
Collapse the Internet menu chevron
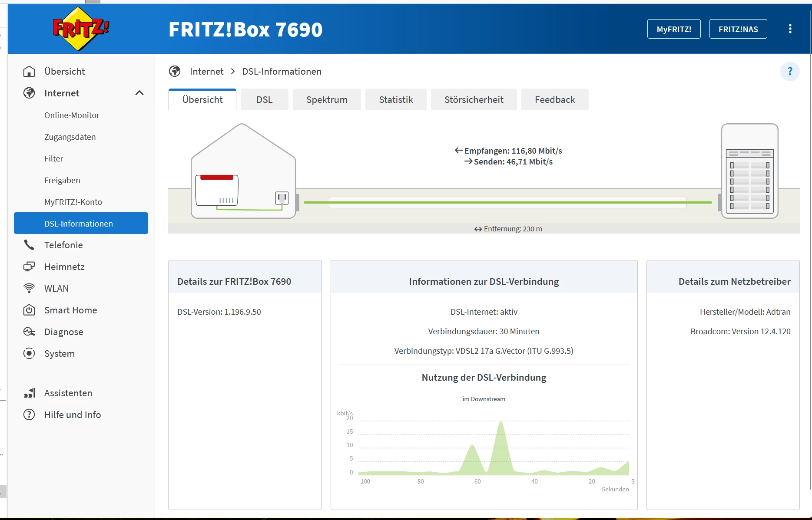(139, 93)
